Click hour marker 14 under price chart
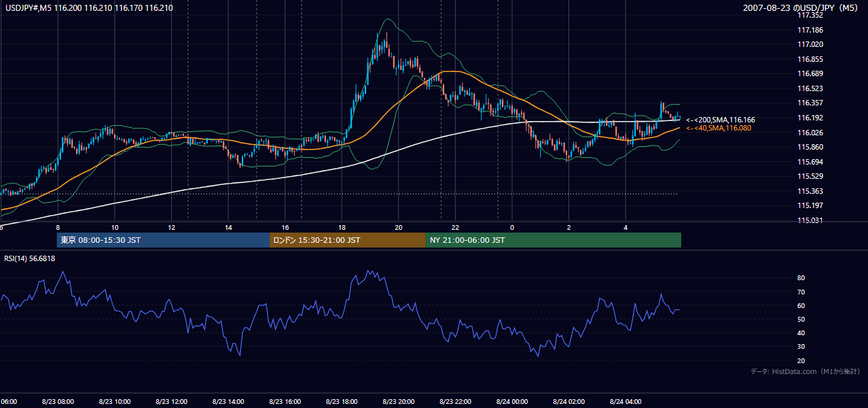Image resolution: width=868 pixels, height=408 pixels. 228,228
